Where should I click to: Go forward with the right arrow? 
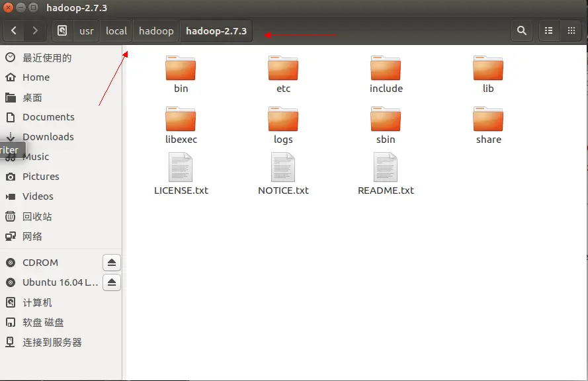[x=35, y=30]
